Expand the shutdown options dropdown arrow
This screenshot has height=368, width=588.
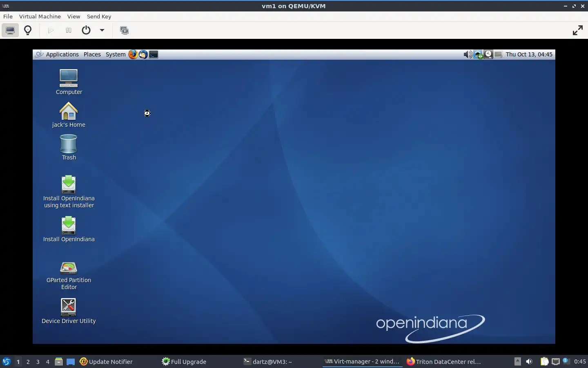[102, 30]
